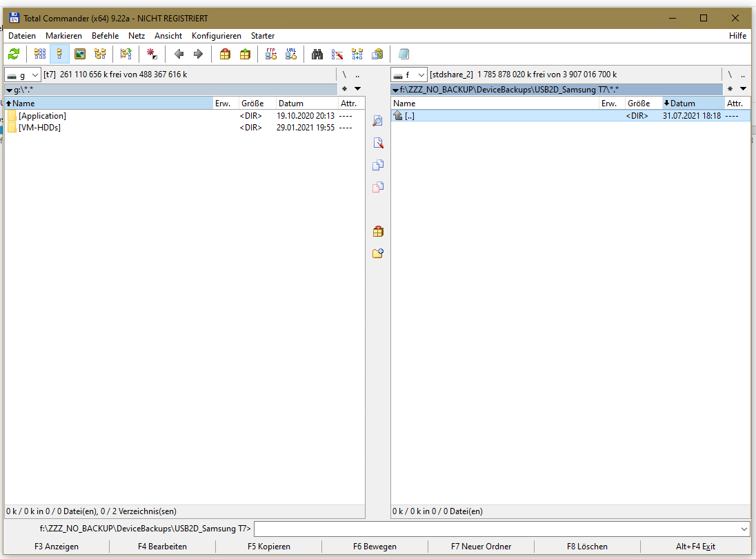Click the F7 Neuer Ordner button

481,547
